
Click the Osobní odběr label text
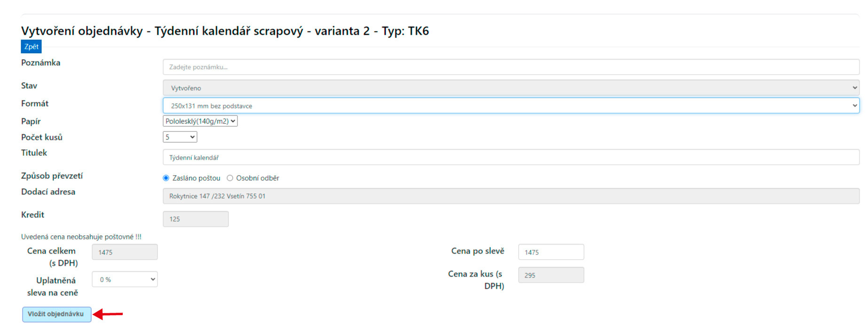[x=258, y=178]
